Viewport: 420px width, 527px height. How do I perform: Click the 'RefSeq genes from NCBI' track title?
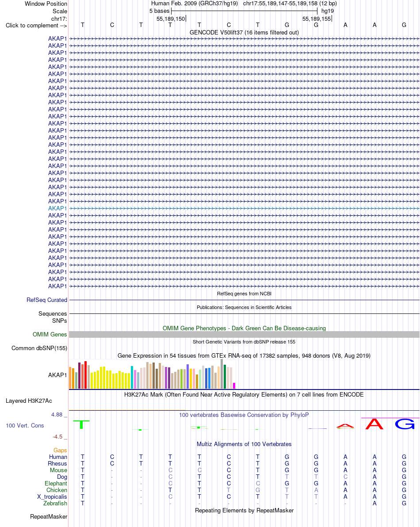pyautogui.click(x=244, y=294)
